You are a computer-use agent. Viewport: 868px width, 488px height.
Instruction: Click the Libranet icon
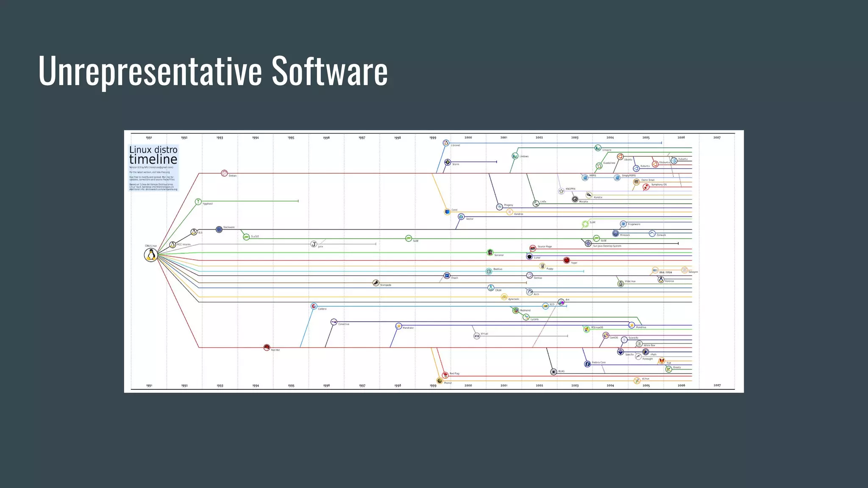(446, 143)
